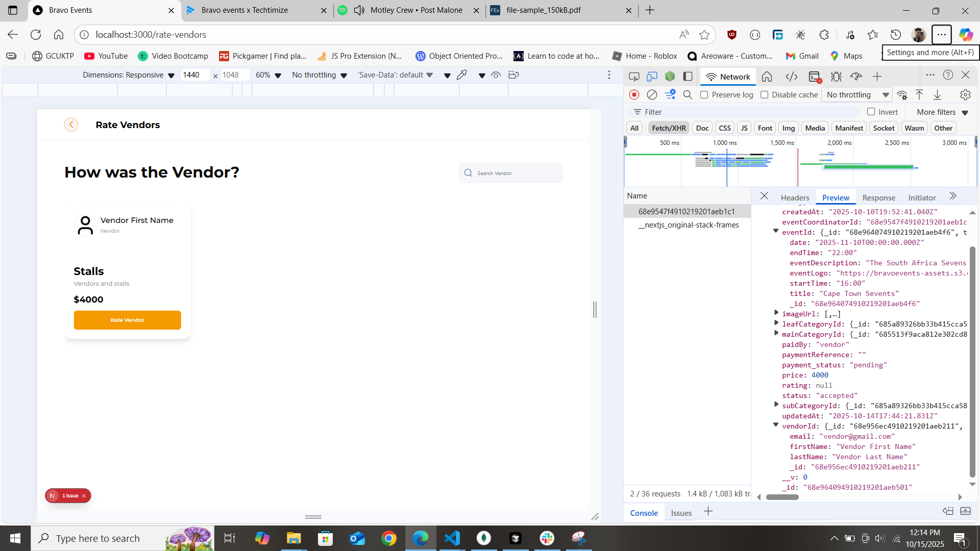Open Network panel settings gear
The width and height of the screenshot is (980, 551).
point(965,95)
